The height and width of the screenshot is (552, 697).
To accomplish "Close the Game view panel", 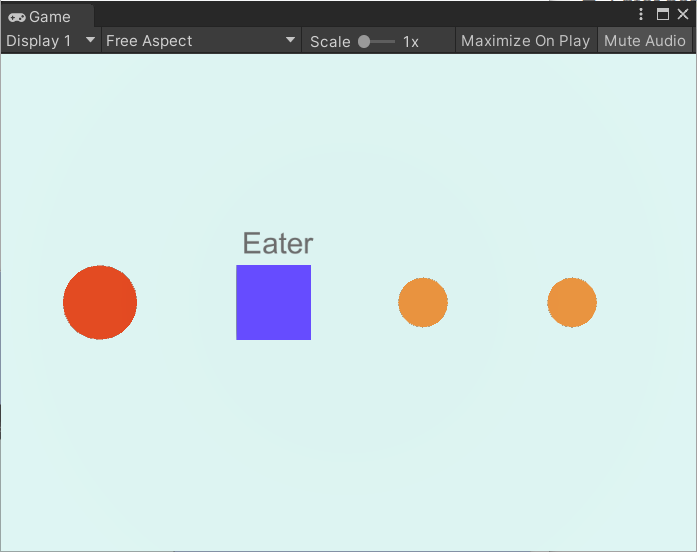I will pyautogui.click(x=683, y=14).
